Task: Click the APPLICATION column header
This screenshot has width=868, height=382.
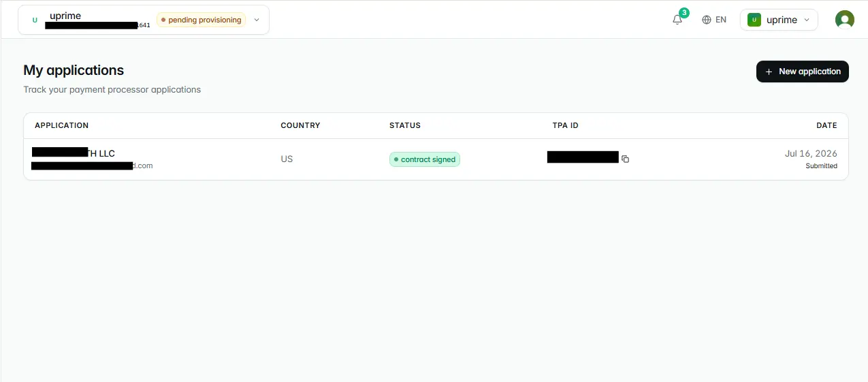Action: [62, 125]
